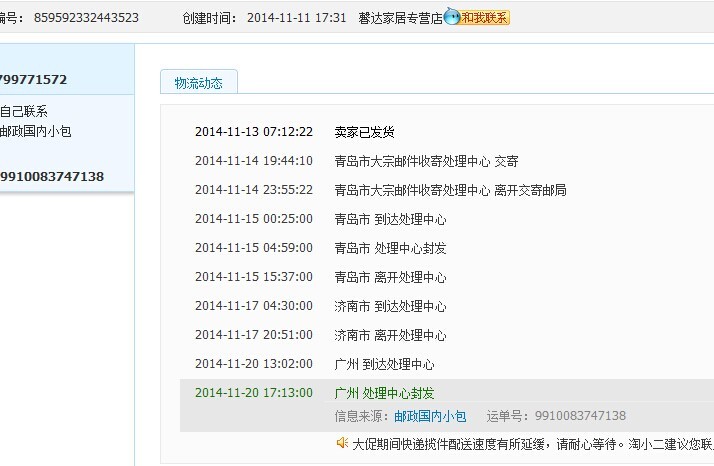Click the speaker notice icon

pos(342,442)
